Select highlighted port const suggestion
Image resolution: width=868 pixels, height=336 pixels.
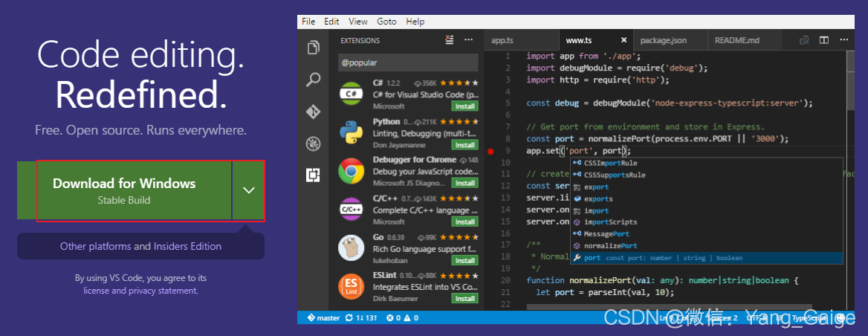click(707, 258)
